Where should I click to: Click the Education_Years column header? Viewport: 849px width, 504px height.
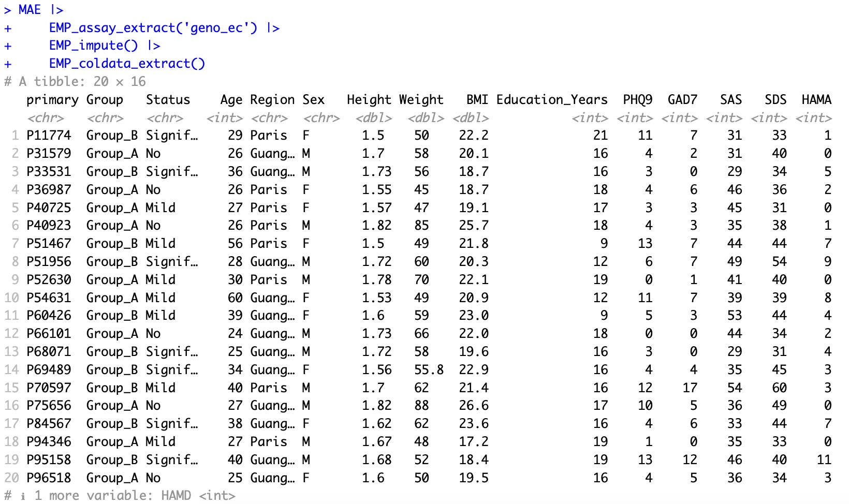[552, 99]
